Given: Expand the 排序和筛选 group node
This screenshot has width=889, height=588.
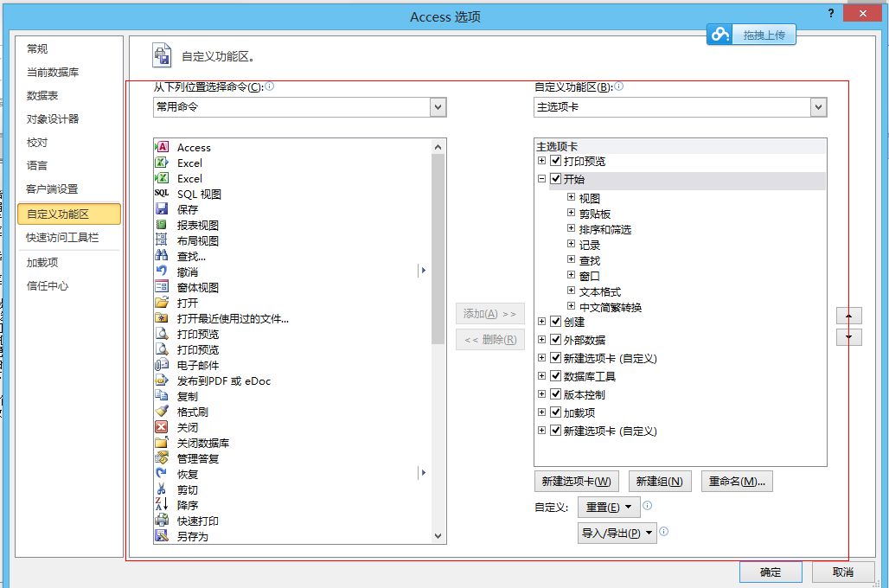Looking at the screenshot, I should click(572, 228).
